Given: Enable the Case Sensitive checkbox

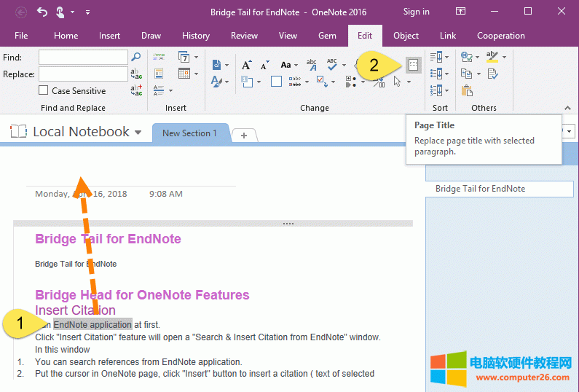Looking at the screenshot, I should pyautogui.click(x=44, y=91).
